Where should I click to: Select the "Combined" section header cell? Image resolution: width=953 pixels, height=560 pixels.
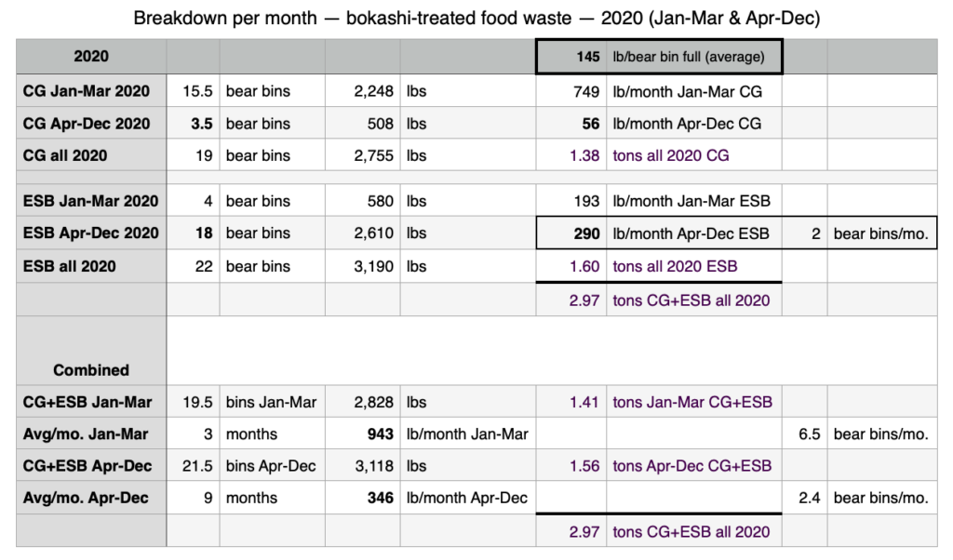[91, 369]
